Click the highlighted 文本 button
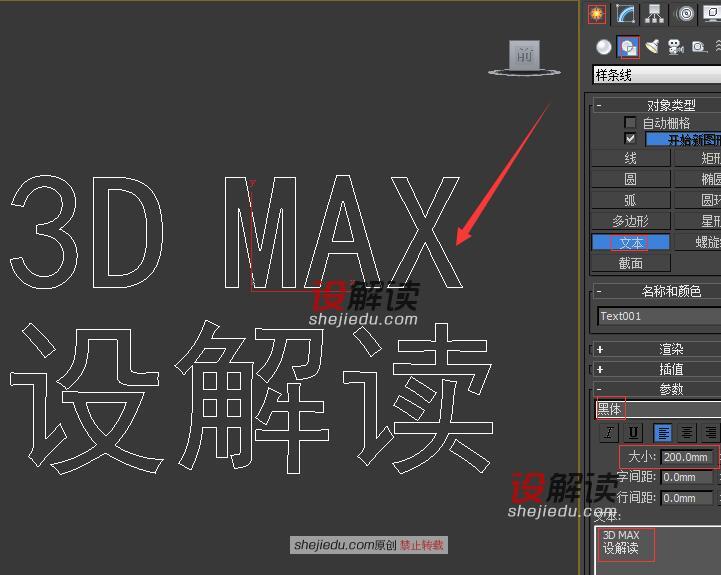The width and height of the screenshot is (721, 575). [630, 242]
